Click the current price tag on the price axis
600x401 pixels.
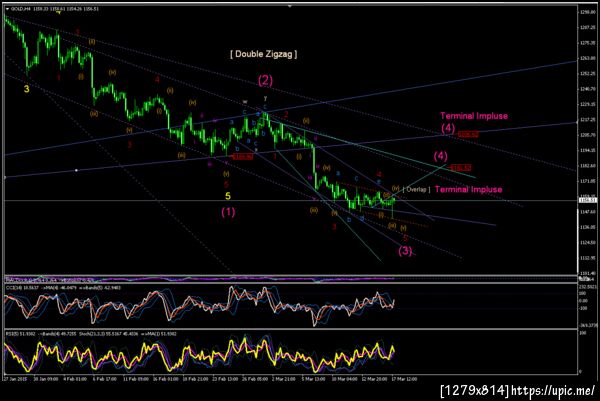tap(586, 200)
